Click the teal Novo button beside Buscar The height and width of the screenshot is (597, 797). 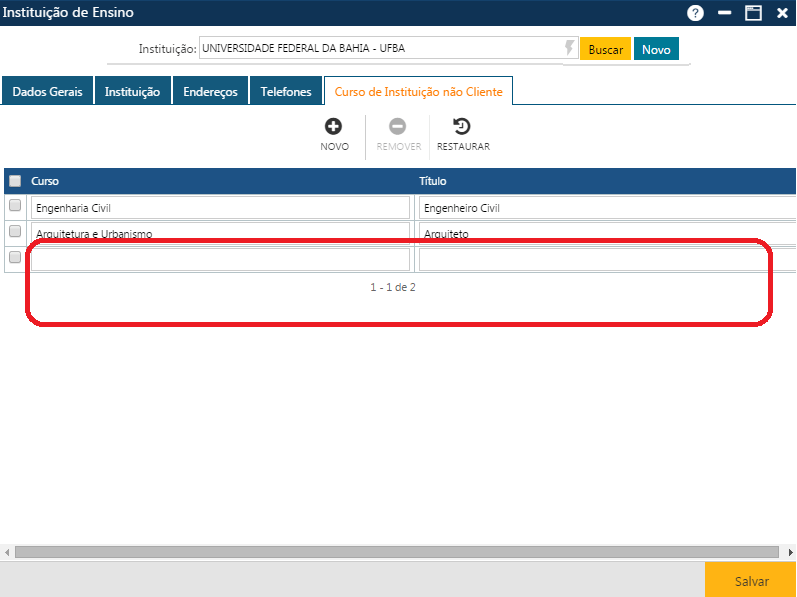pyautogui.click(x=656, y=50)
